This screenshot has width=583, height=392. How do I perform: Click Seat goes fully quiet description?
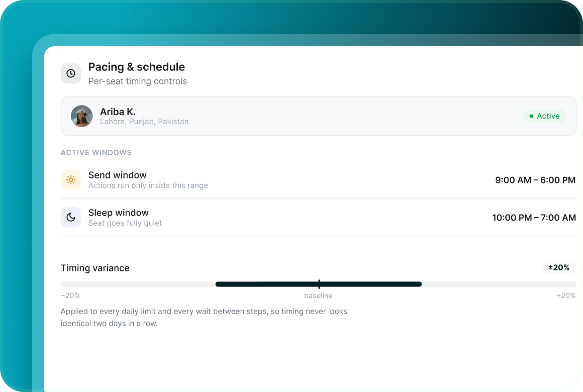[x=125, y=223]
